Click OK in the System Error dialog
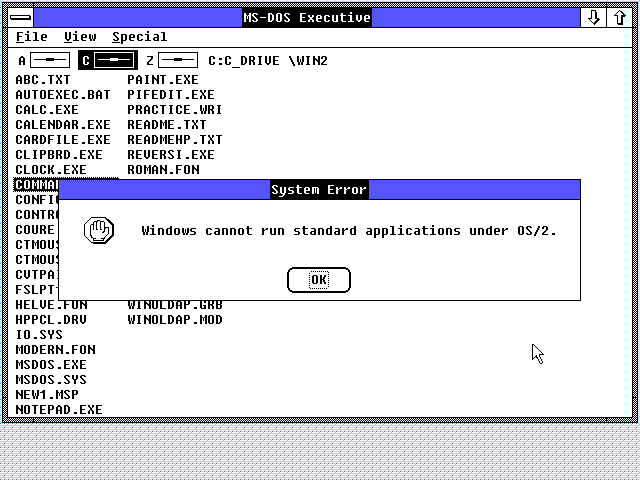Viewport: 640px width, 480px height. (x=318, y=280)
